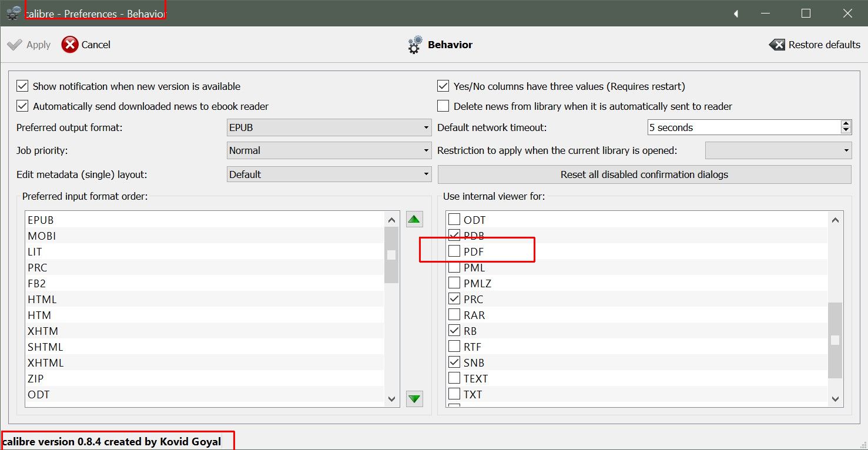Open Edit metadata layout dropdown
This screenshot has width=868, height=450.
329,174
